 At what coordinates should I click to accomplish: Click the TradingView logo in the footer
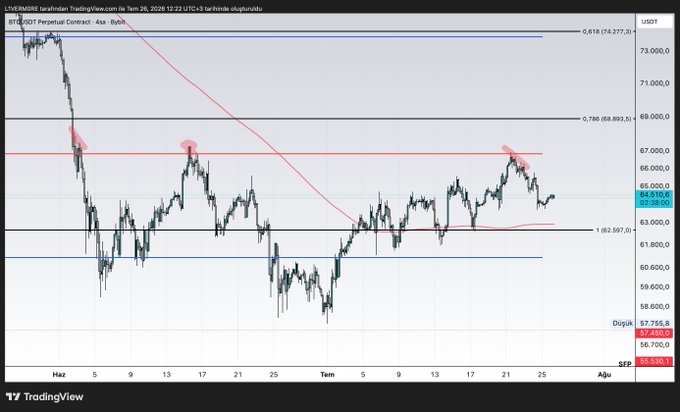(x=44, y=396)
